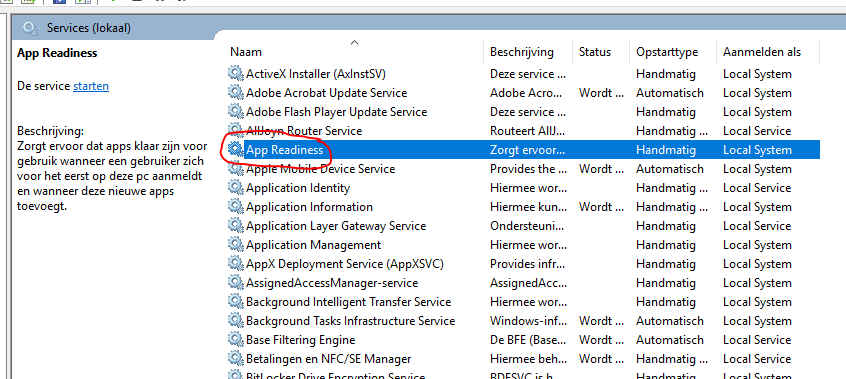
Task: Click the Application Information gear icon
Action: coord(235,206)
